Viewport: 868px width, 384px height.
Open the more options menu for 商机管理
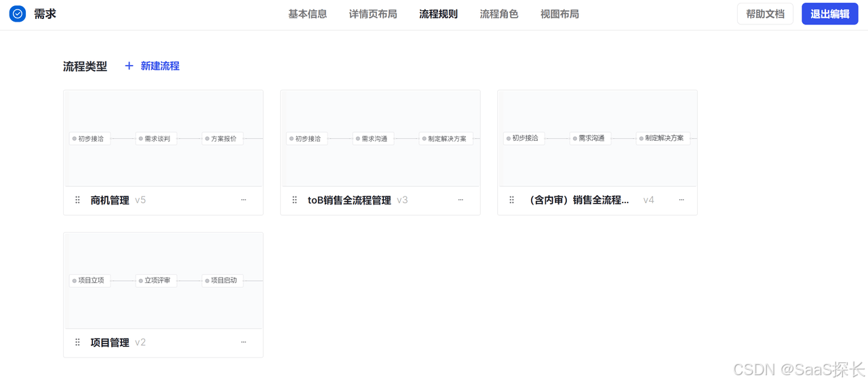coord(243,200)
